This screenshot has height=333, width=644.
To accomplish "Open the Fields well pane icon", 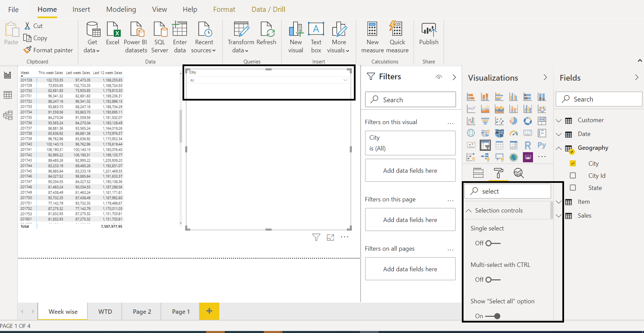I will click(478, 173).
